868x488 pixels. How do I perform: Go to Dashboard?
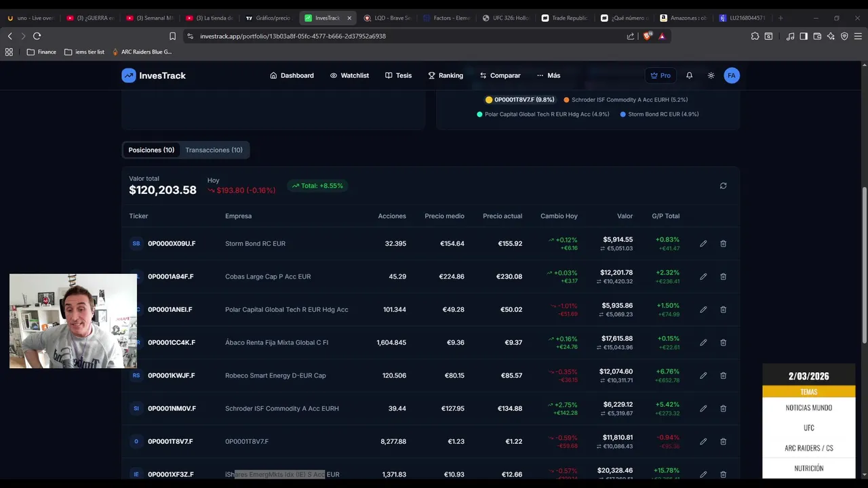coord(292,75)
